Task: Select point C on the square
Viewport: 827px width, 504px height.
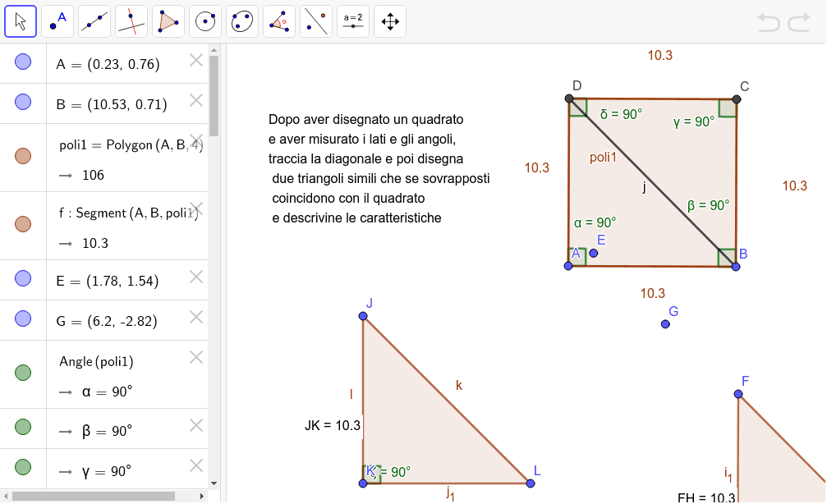Action: click(x=737, y=99)
